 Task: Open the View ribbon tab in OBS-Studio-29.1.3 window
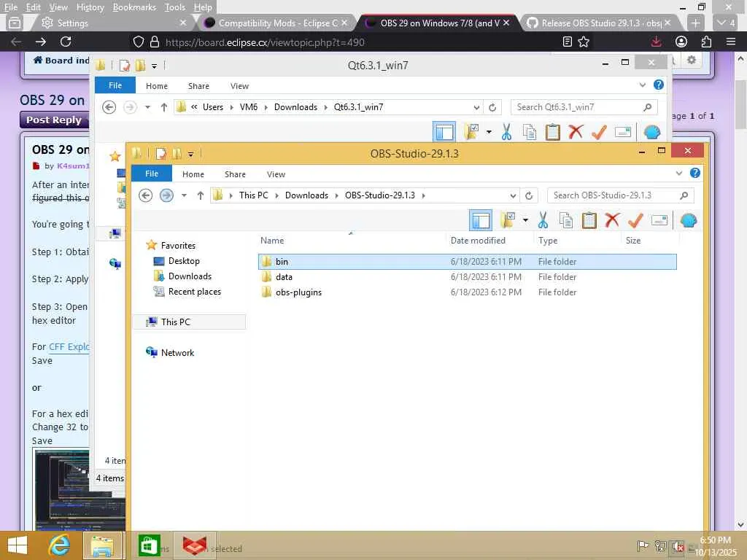pyautogui.click(x=276, y=174)
